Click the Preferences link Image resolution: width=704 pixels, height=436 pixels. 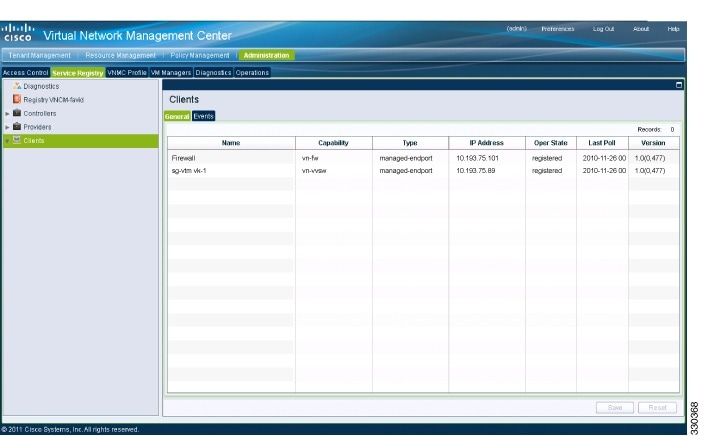558,29
